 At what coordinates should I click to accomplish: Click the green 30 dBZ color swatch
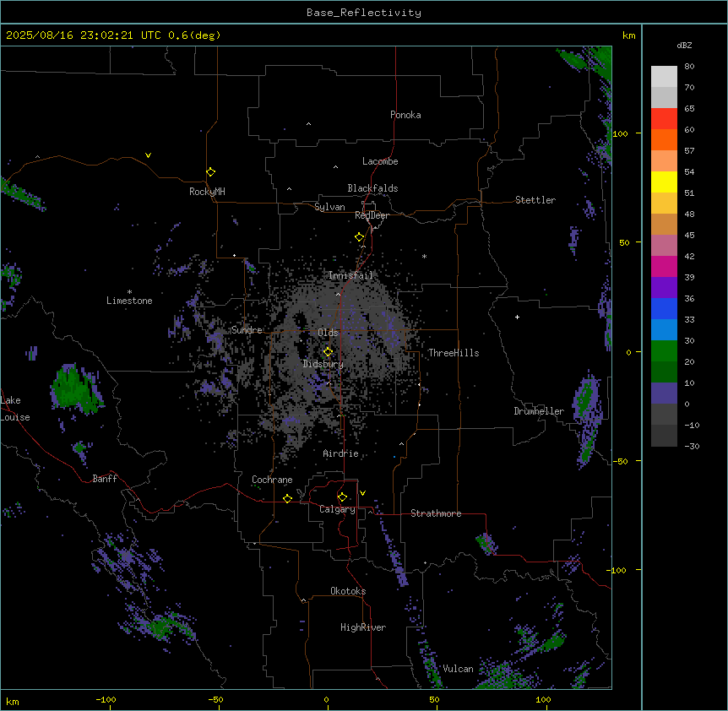[664, 351]
